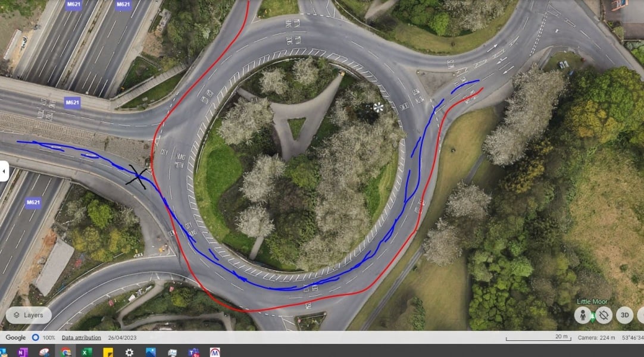This screenshot has width=644, height=357.
Task: Click the Camera 224 m altitude readout
Action: 598,337
